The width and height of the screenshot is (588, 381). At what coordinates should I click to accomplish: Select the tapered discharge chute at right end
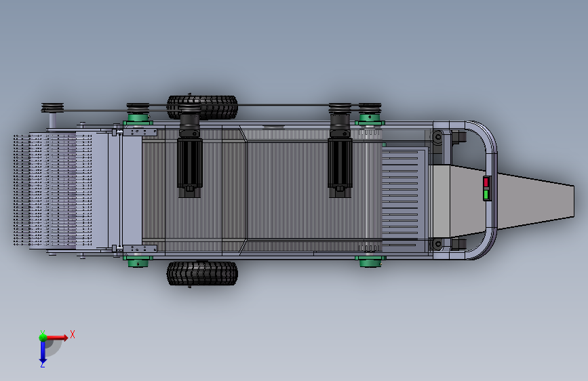(536, 201)
